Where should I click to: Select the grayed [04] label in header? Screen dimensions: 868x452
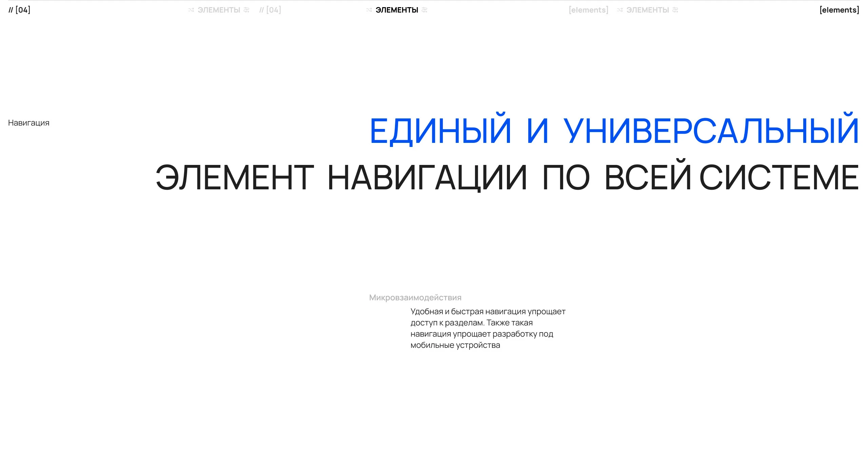coord(273,10)
